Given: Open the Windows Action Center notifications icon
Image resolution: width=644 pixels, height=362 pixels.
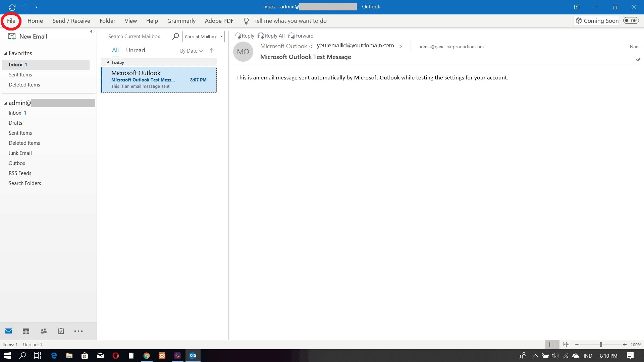Looking at the screenshot, I should pyautogui.click(x=630, y=356).
